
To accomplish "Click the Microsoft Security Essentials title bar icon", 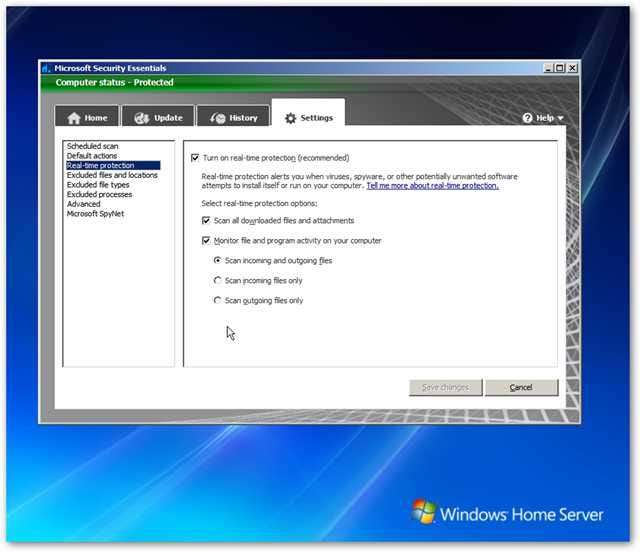I will 46,68.
